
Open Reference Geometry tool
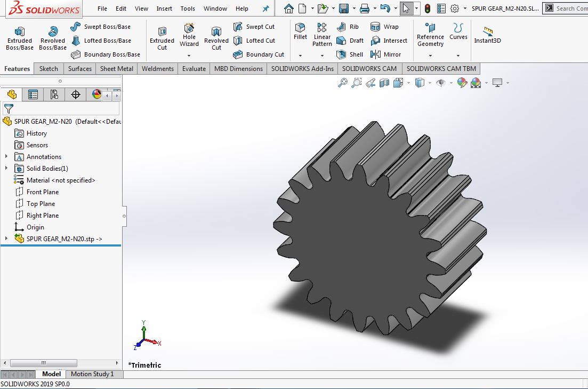(x=430, y=35)
